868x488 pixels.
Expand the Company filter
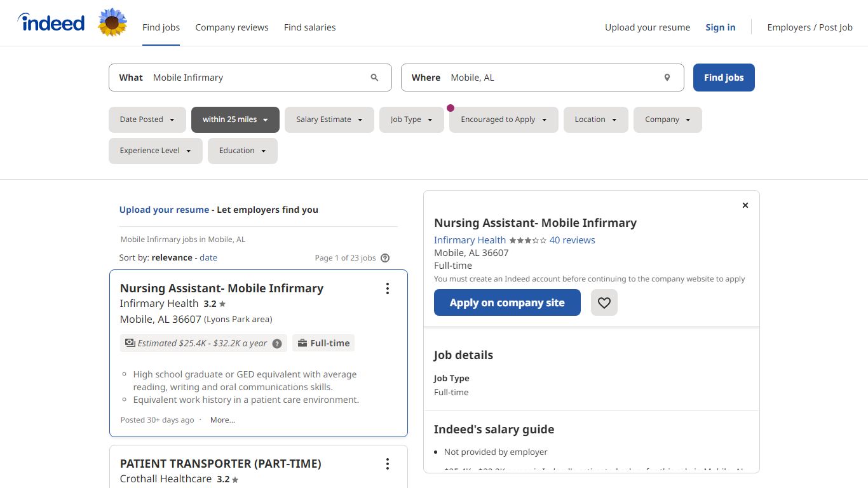pos(668,119)
